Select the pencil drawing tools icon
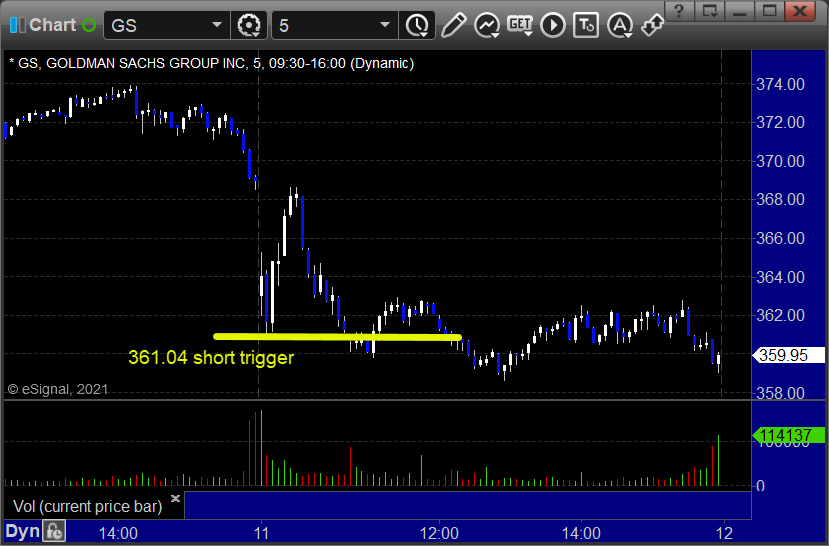 coord(454,25)
